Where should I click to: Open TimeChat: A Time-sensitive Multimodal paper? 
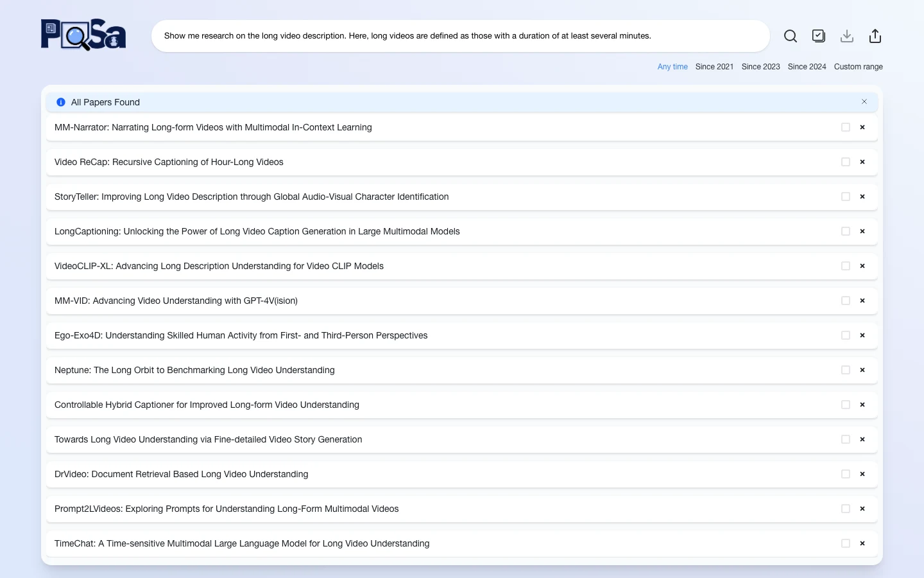[242, 543]
